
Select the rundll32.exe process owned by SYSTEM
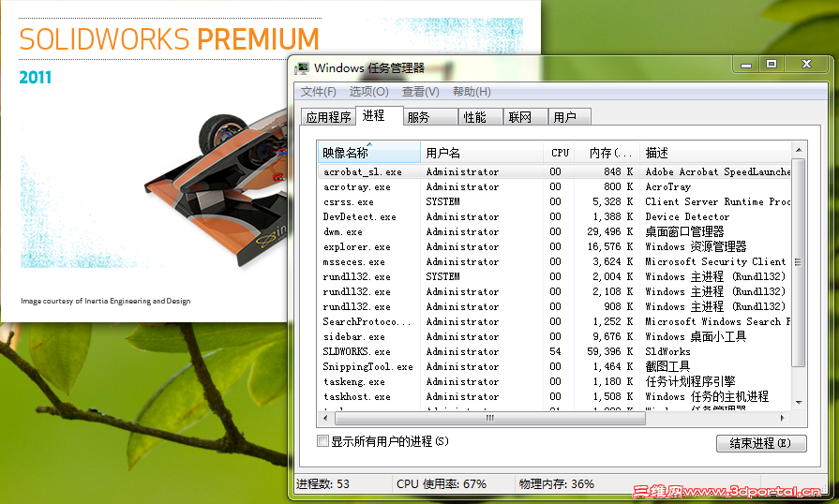(x=554, y=276)
